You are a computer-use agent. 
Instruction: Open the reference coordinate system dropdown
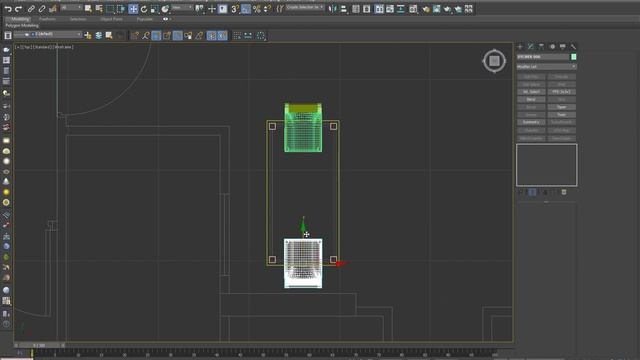[x=182, y=8]
